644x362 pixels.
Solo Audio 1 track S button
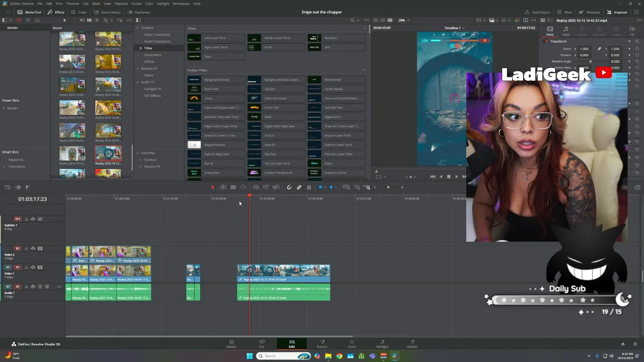click(x=40, y=287)
